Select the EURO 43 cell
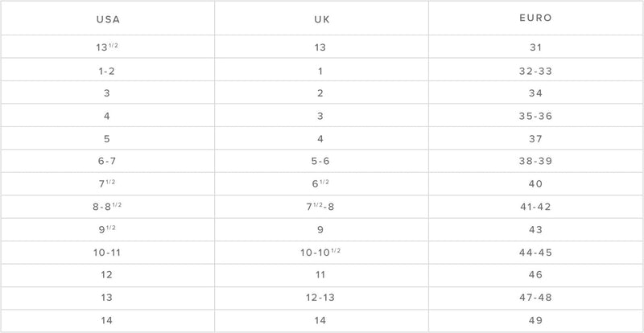Screen dimensions: 644x333 [535, 229]
